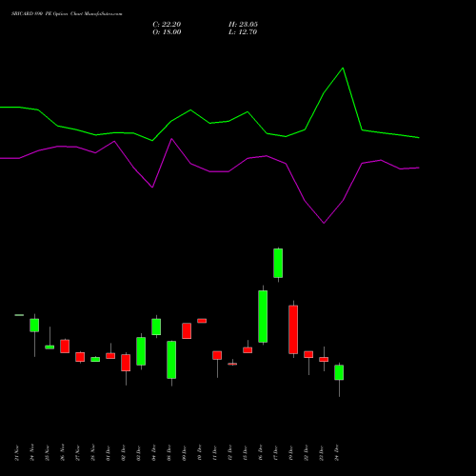Click the large green candle above 16 Dec

coord(263,316)
